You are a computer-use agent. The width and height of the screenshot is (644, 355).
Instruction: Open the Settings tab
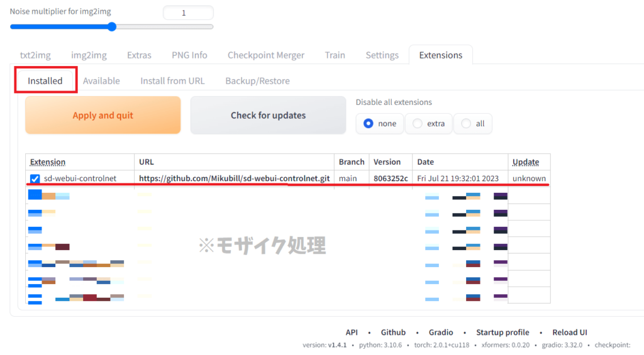coord(382,55)
